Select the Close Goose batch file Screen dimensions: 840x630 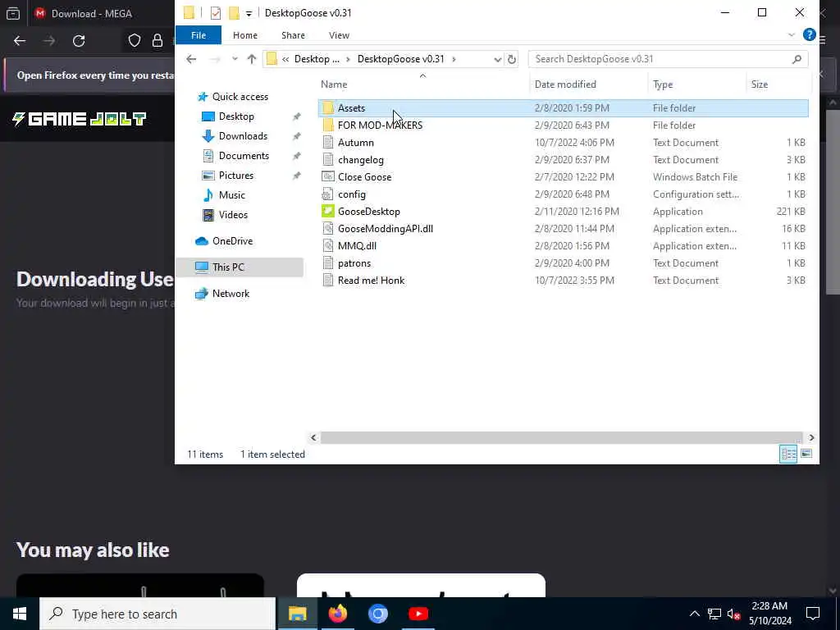(364, 177)
